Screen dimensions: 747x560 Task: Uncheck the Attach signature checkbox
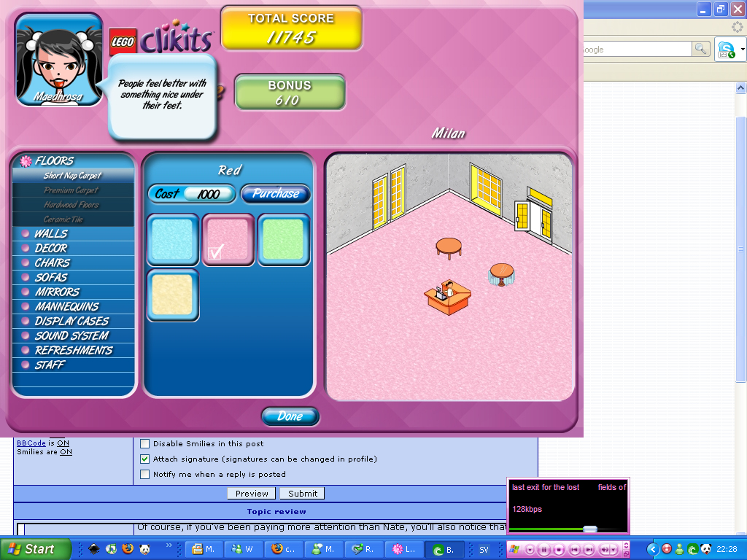click(x=145, y=459)
